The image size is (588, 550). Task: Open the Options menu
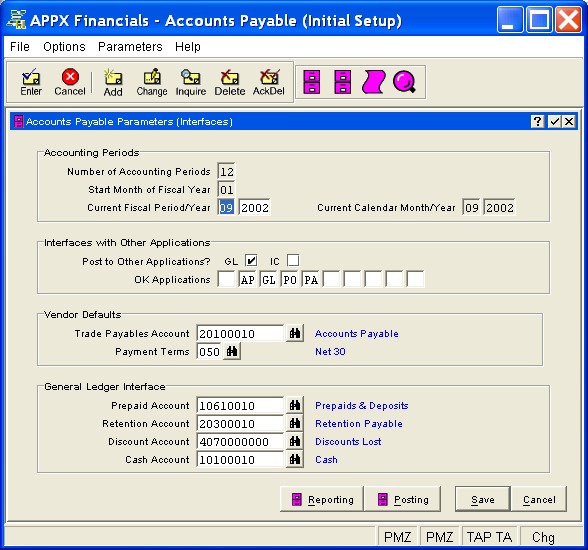(x=64, y=47)
